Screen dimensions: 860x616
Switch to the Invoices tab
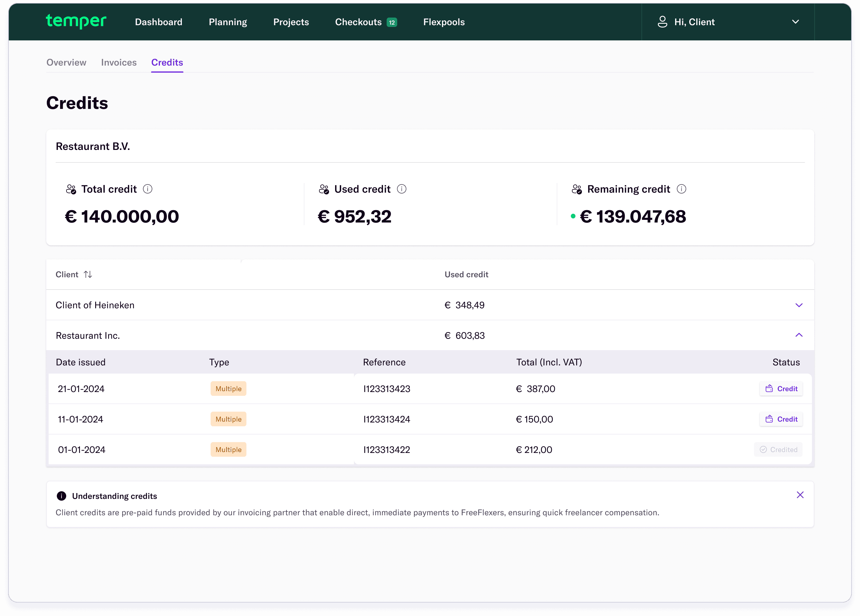click(x=119, y=63)
